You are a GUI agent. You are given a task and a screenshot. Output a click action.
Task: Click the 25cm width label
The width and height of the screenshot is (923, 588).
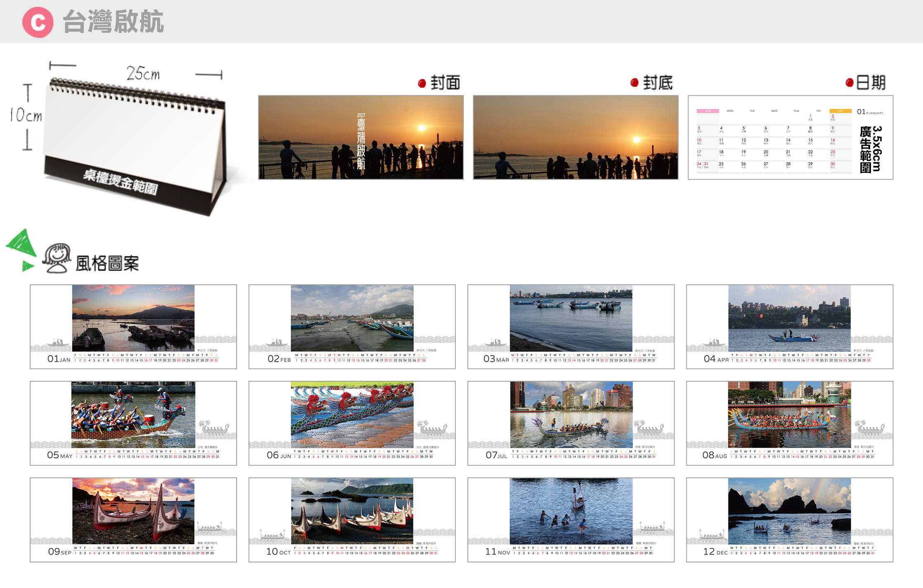point(143,74)
